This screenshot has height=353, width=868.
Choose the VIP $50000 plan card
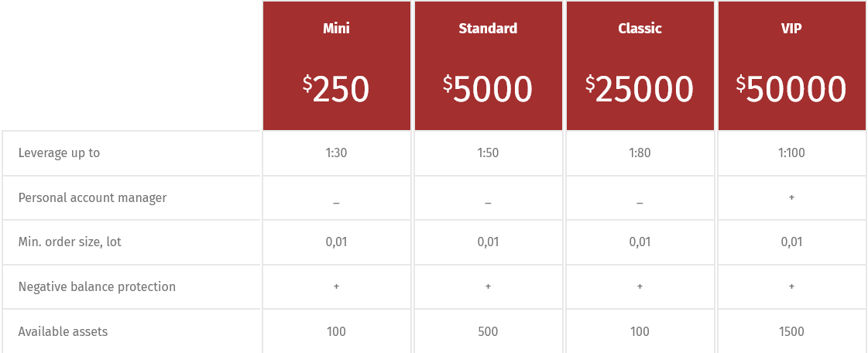791,66
